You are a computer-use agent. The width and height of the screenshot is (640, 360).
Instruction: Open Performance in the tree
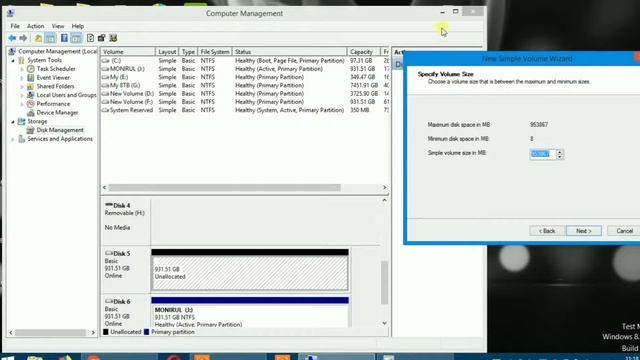(53, 104)
